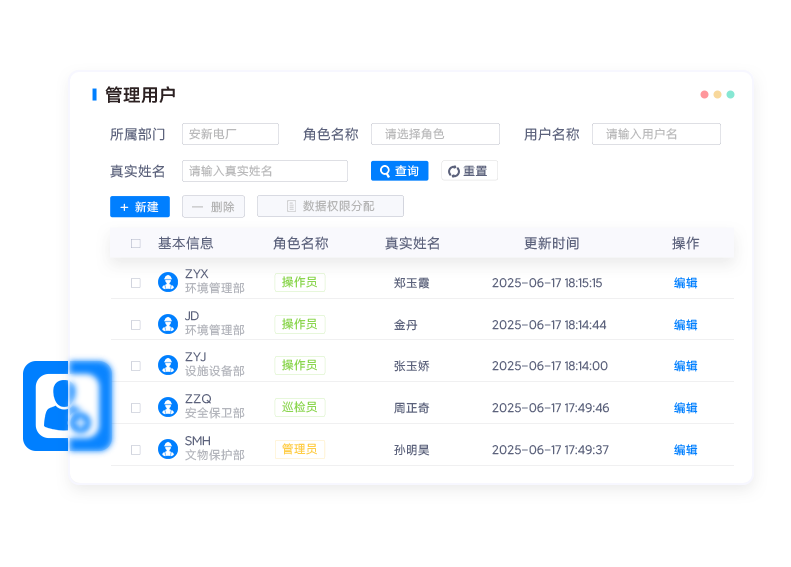Click 编辑 link for 郑玉霞
The width and height of the screenshot is (791, 567).
coord(685,283)
